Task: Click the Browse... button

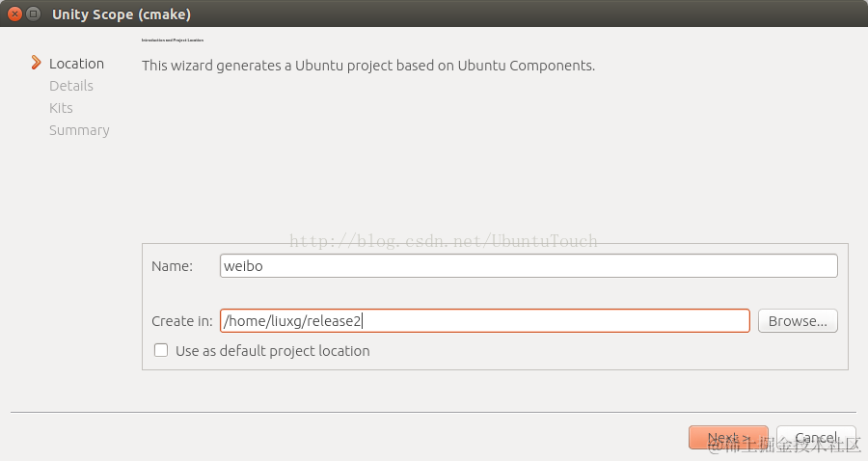Action: (x=798, y=321)
